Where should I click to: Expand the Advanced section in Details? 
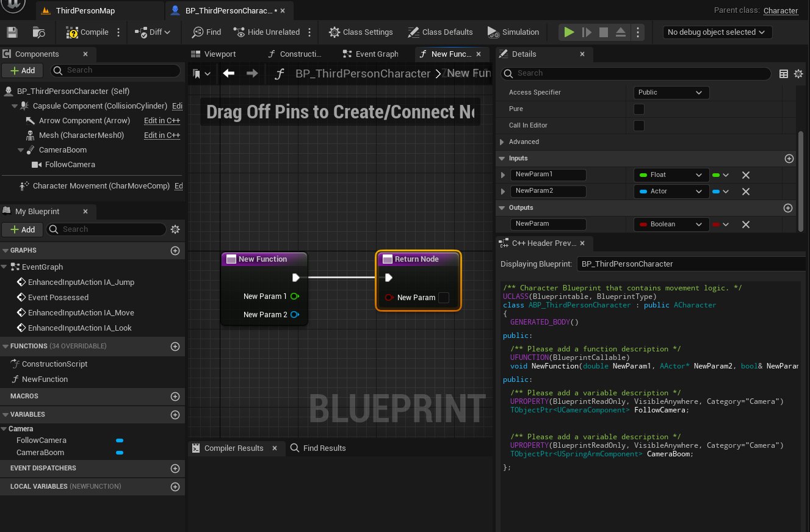click(x=502, y=142)
